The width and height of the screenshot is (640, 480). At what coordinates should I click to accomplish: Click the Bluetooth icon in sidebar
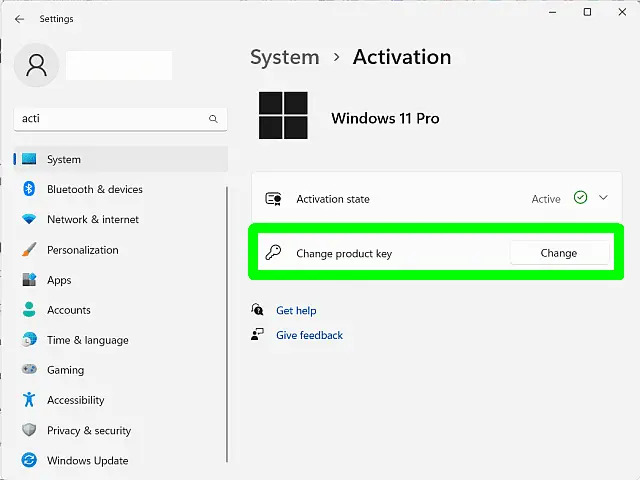pyautogui.click(x=29, y=189)
